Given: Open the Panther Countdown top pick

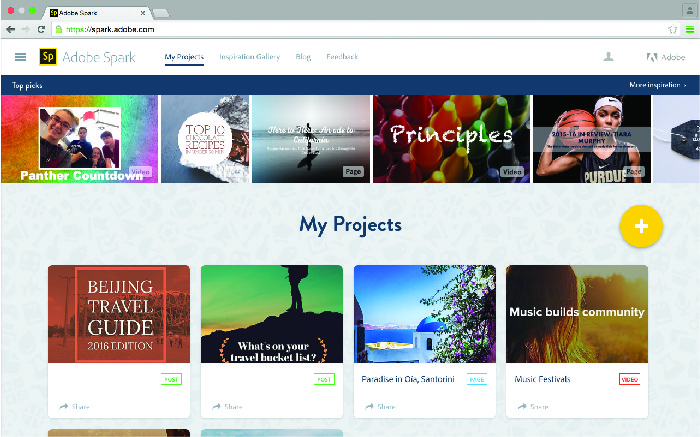Looking at the screenshot, I should click(79, 139).
